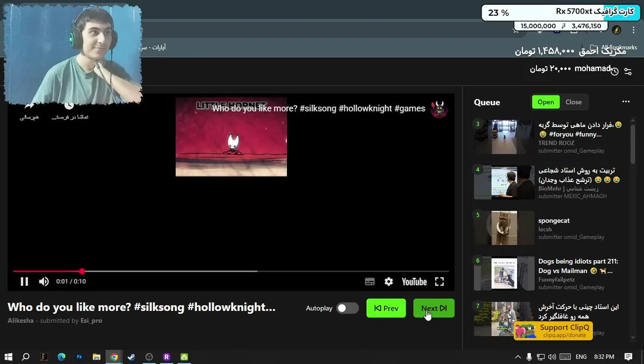Open the Support ClipQ donate banner

[x=553, y=331]
